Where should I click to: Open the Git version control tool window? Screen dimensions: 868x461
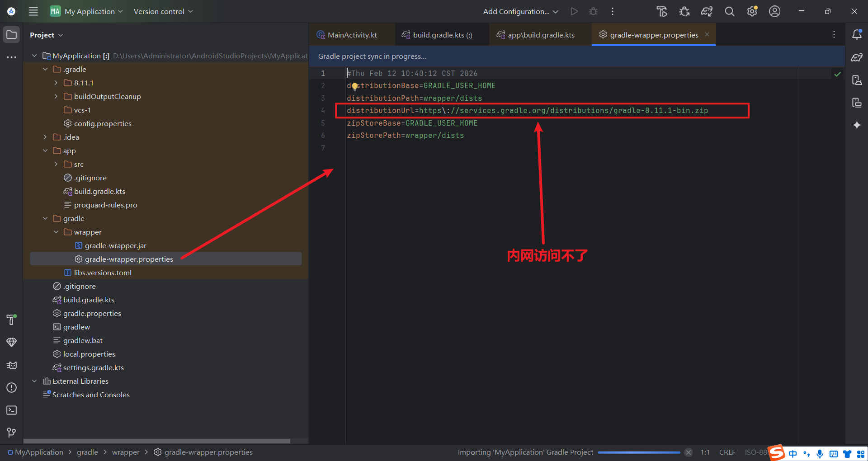pos(12,433)
